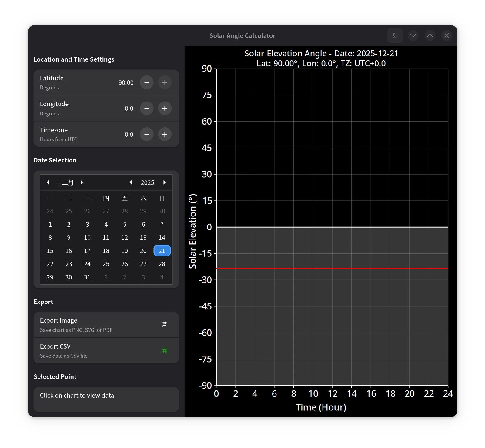Choose December 29 in the calendar
Screen dimensions: 485x448
click(50, 277)
